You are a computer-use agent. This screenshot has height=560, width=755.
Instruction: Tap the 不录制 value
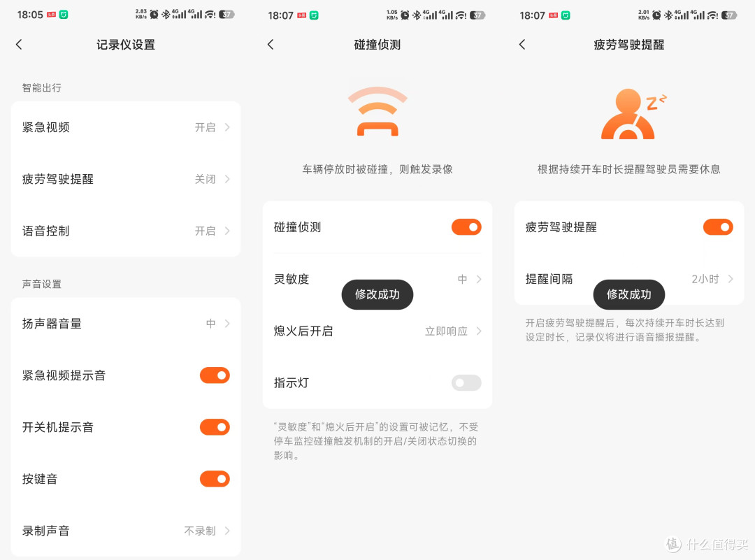tap(200, 531)
